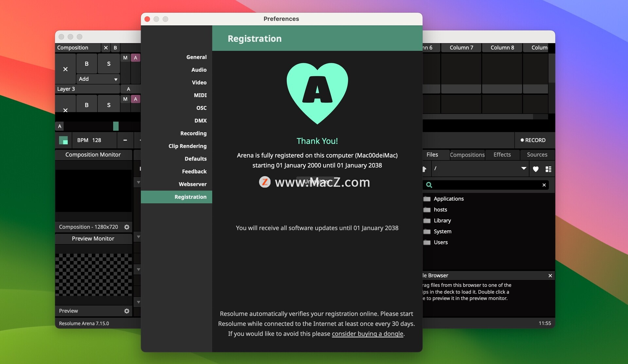This screenshot has height=364, width=628.
Task: Open the General preferences section
Action: (196, 57)
